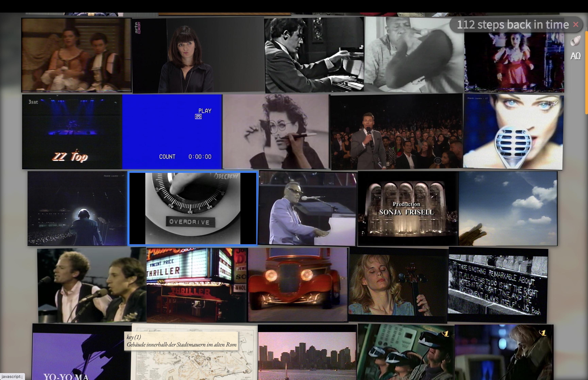Open the AΩ alphabetical index icon
Viewport: 588px width, 380px height.
coord(575,56)
